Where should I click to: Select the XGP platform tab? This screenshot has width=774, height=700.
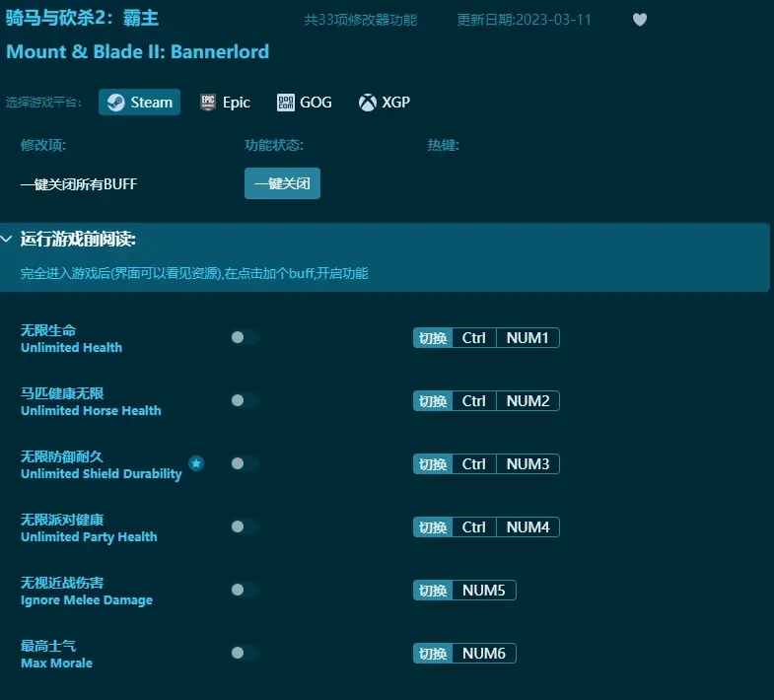click(x=384, y=103)
